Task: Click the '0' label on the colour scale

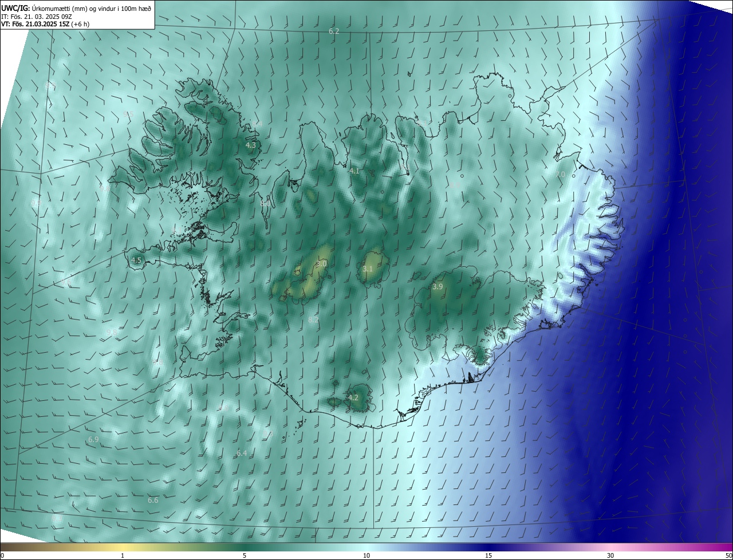Action: [2, 555]
